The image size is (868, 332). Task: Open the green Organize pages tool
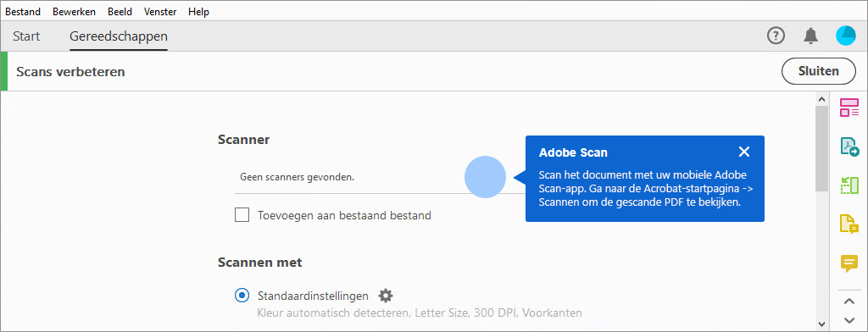tap(849, 185)
